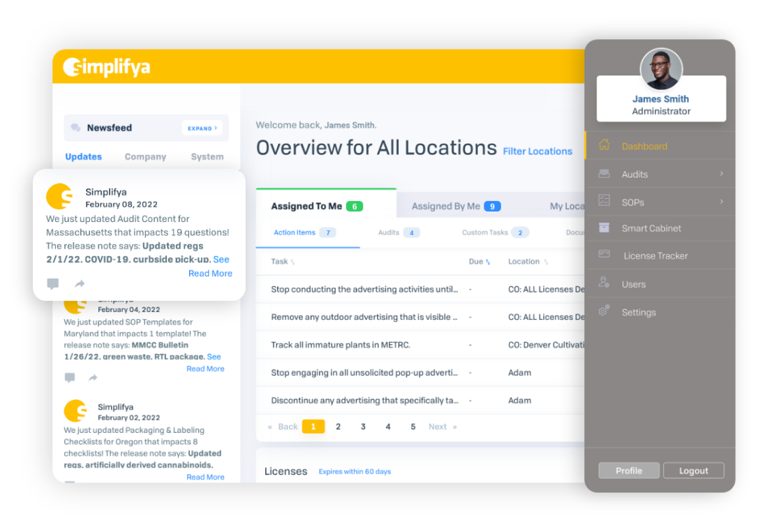Click the Dashboard home icon
The width and height of the screenshot is (765, 532).
pyautogui.click(x=604, y=145)
